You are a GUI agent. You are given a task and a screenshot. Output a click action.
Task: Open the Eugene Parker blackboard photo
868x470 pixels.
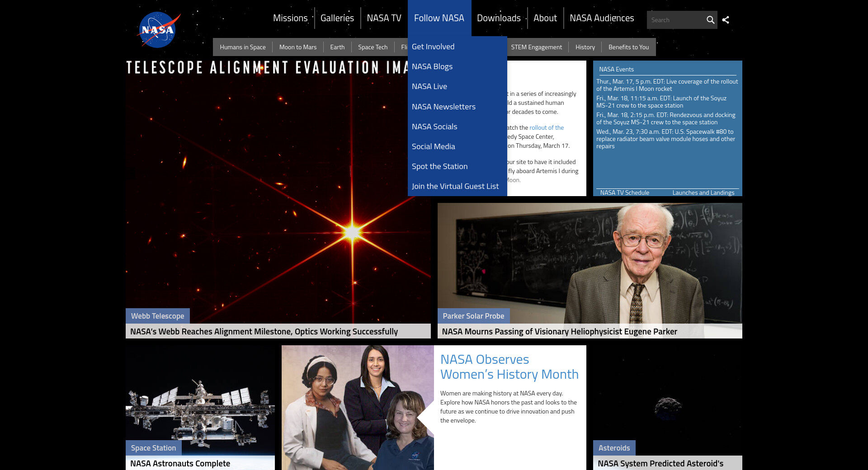click(x=590, y=255)
